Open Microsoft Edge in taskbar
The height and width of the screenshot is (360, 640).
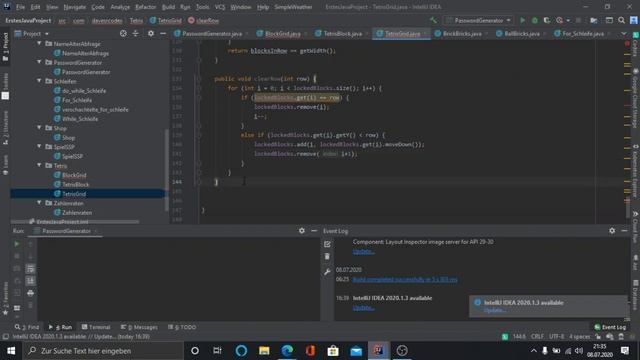(287, 351)
